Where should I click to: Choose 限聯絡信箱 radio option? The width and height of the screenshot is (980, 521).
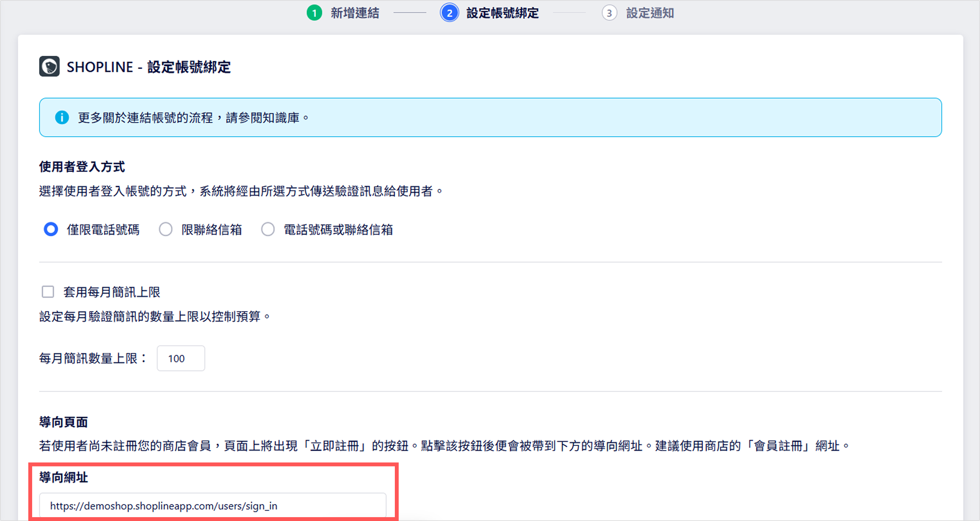pyautogui.click(x=166, y=229)
